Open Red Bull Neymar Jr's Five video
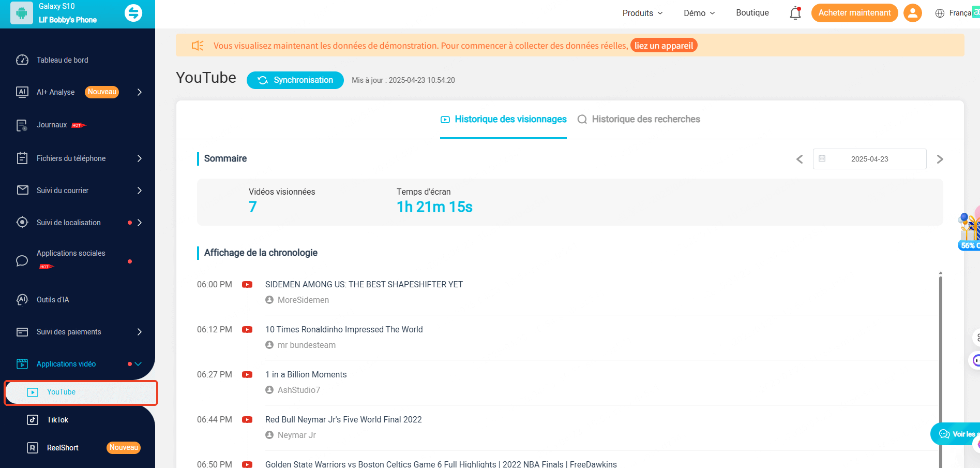The height and width of the screenshot is (468, 980). 343,420
